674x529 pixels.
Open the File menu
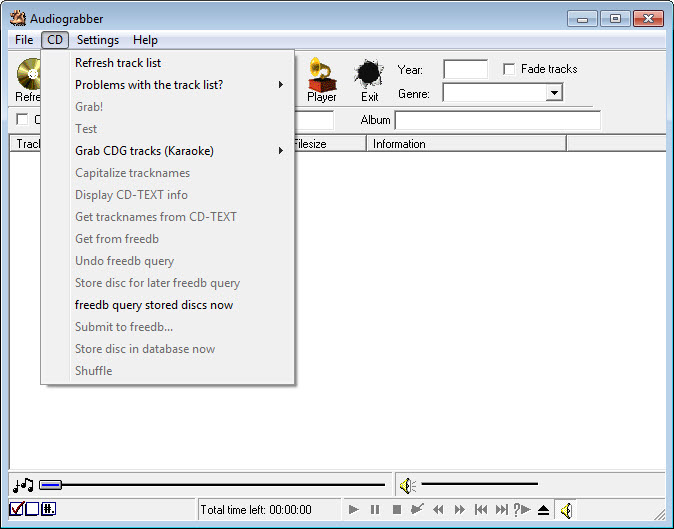click(x=24, y=40)
